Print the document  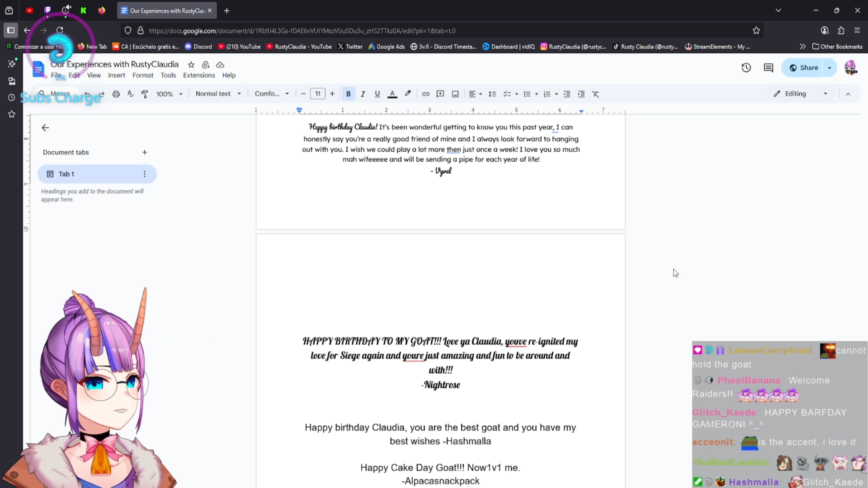(116, 94)
